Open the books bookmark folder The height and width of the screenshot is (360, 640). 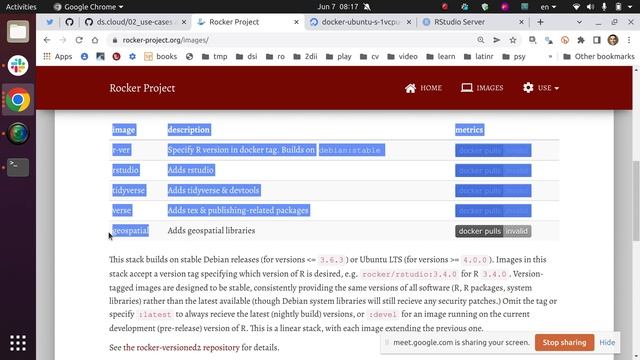(x=160, y=56)
